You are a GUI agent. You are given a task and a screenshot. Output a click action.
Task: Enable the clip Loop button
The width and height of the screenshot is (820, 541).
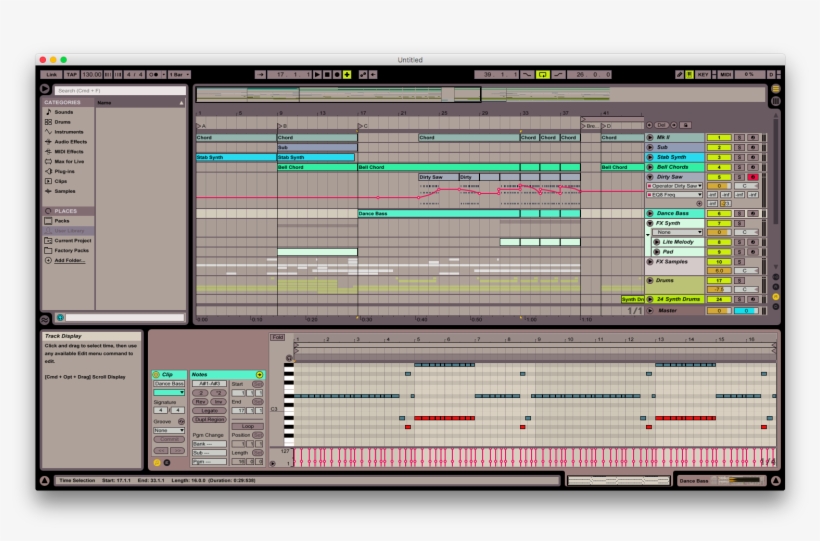[247, 426]
